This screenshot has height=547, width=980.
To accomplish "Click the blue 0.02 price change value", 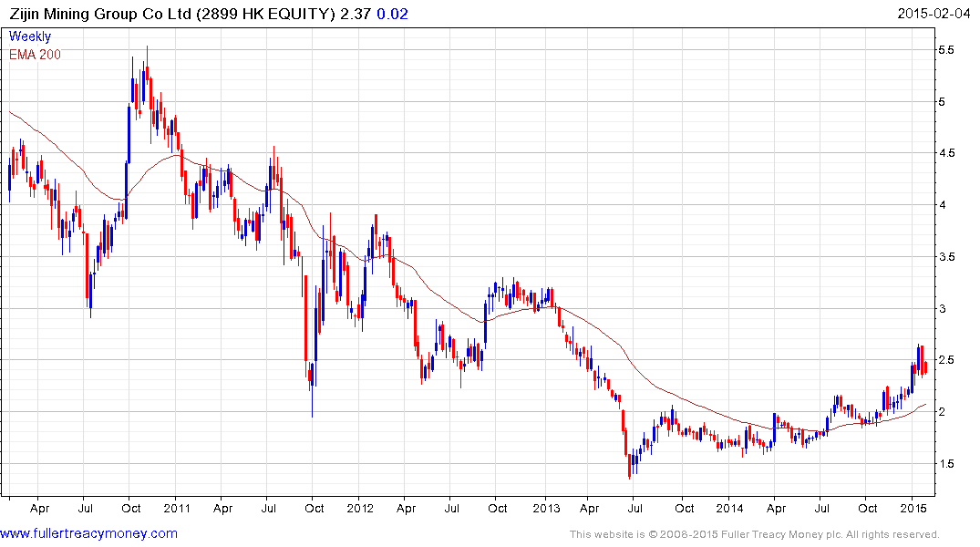I will (x=392, y=14).
